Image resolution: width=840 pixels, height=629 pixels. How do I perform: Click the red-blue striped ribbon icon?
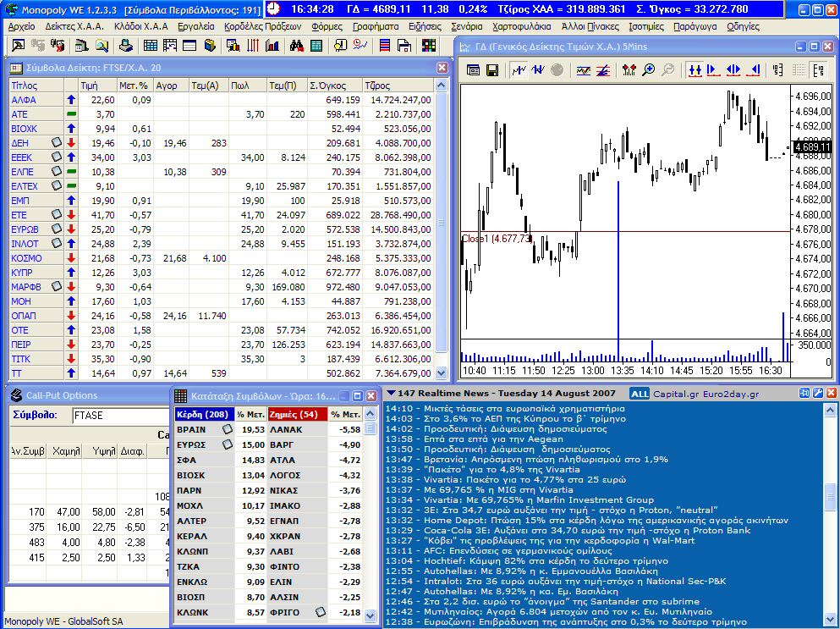coord(384,46)
